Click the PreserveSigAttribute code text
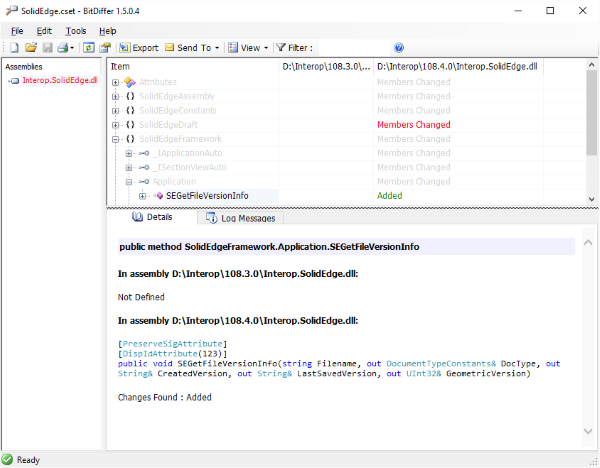 [x=173, y=344]
